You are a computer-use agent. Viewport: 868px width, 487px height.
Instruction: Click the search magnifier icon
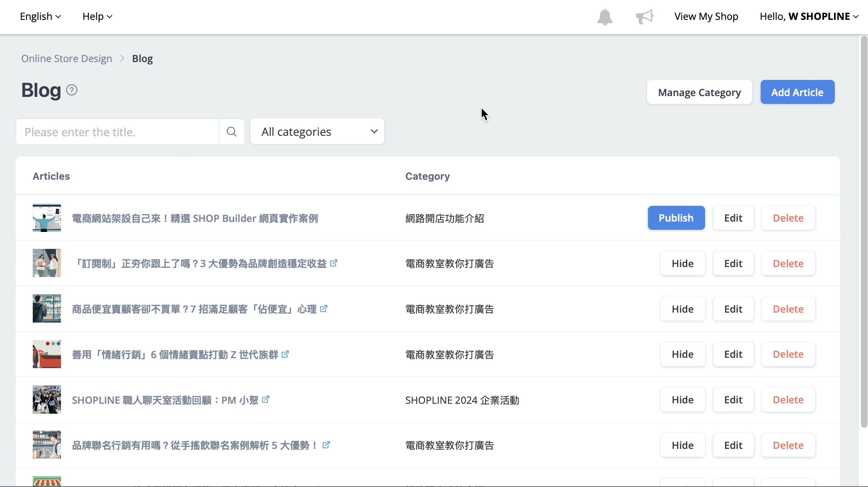click(x=232, y=132)
